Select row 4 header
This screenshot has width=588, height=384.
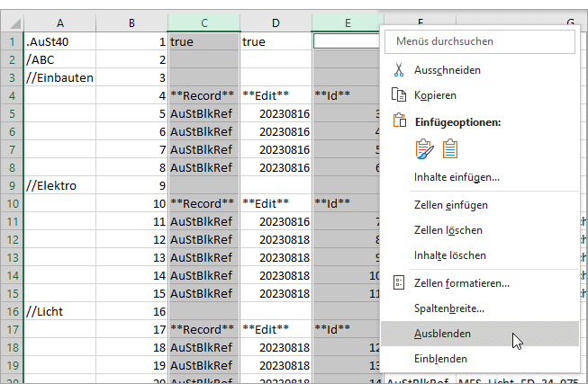[12, 95]
